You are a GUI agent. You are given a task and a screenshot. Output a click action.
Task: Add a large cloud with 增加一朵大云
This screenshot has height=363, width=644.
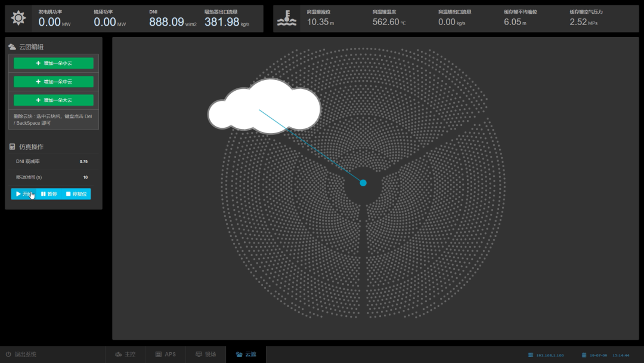click(x=54, y=100)
